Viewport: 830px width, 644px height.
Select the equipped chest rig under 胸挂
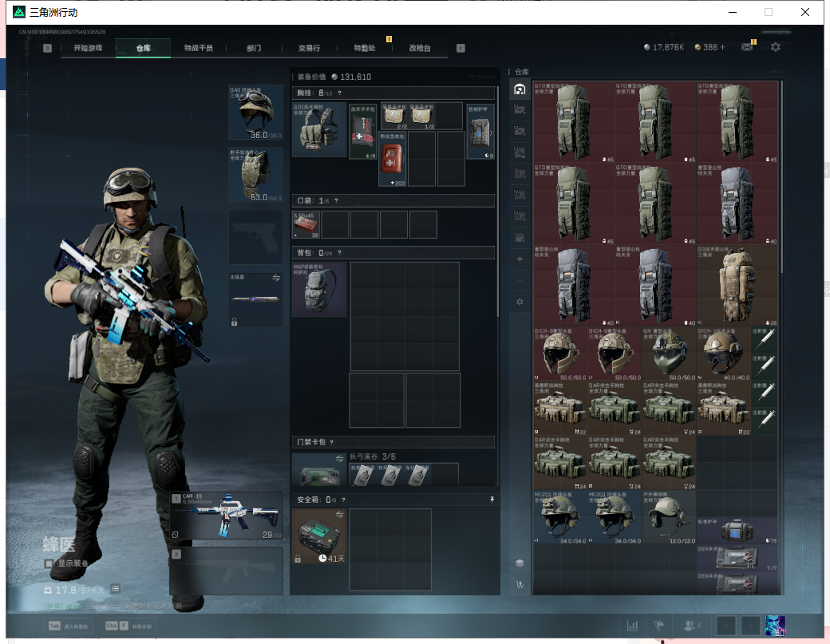(x=319, y=129)
